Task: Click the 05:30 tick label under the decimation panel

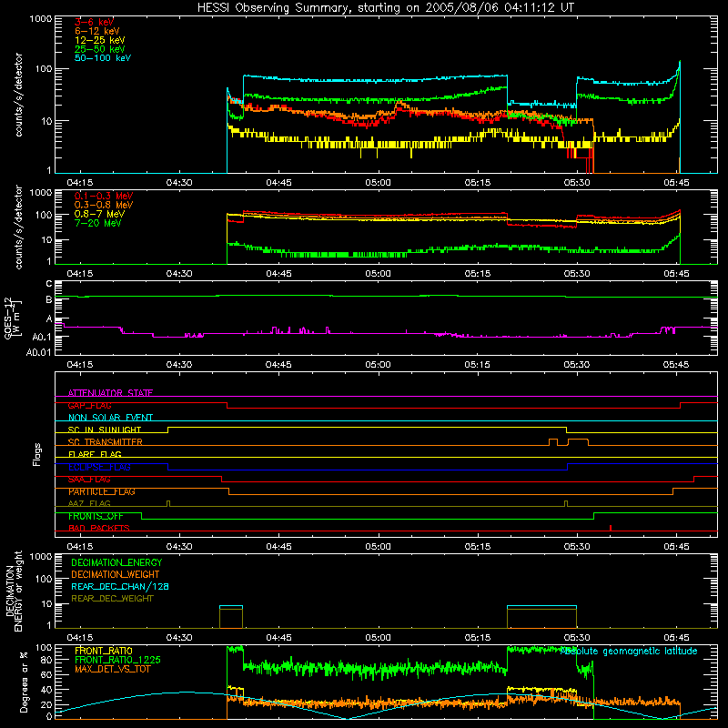Action: [577, 638]
